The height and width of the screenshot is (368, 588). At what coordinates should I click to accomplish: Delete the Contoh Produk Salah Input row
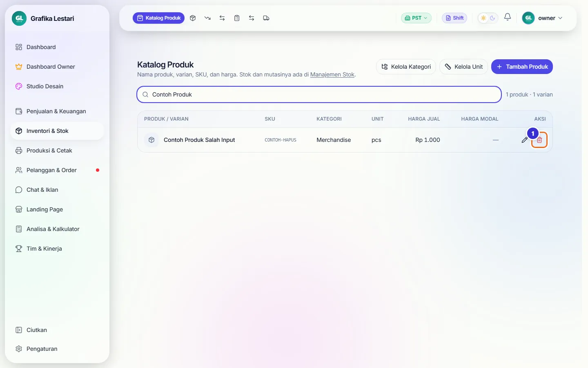tap(539, 140)
